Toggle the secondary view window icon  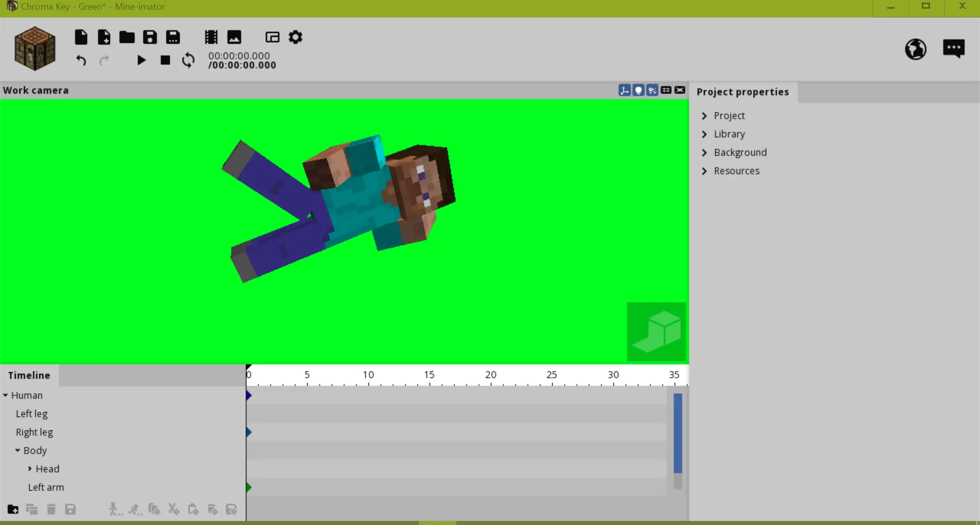[x=273, y=37]
